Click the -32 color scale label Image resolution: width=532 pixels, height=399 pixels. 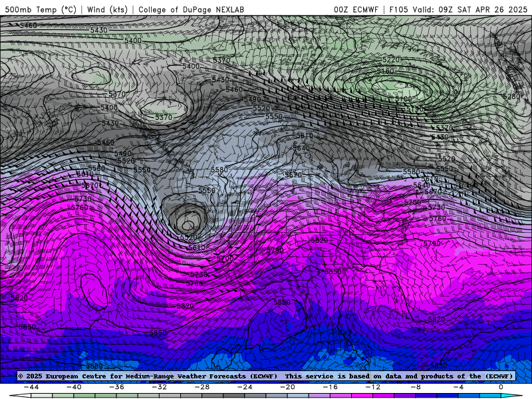click(x=160, y=387)
